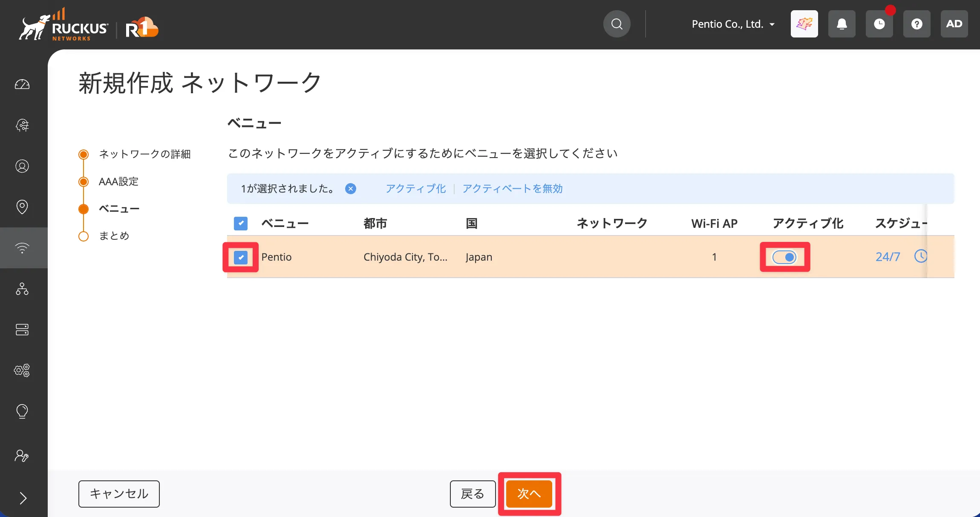Sort by the 国 column header
The width and height of the screenshot is (980, 517).
tap(472, 224)
